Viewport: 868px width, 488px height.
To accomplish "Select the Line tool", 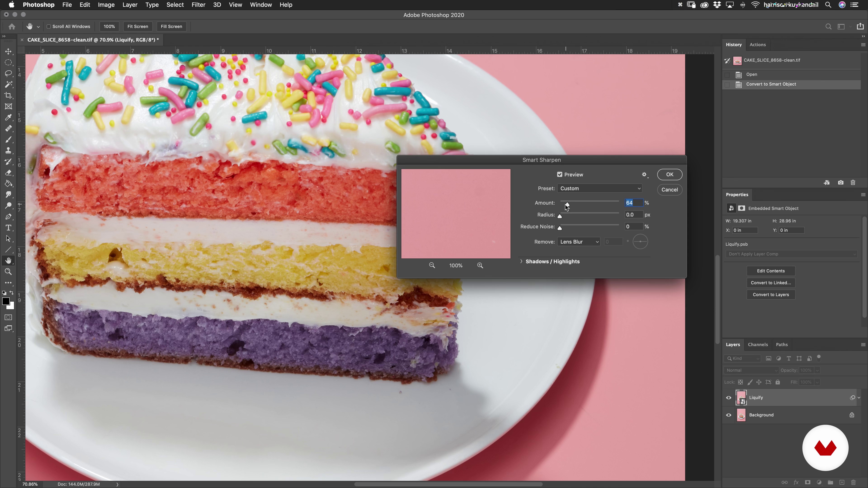I will click(x=8, y=250).
